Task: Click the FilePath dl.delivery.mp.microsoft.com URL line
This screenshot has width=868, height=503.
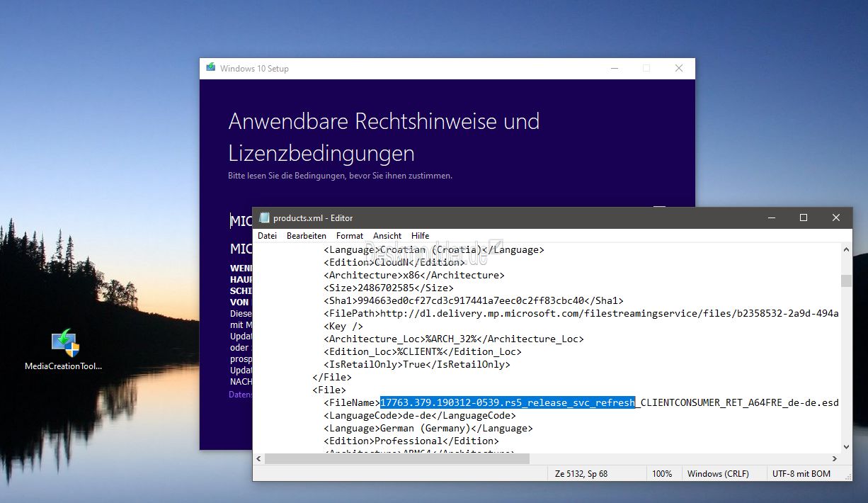Action: (582, 313)
